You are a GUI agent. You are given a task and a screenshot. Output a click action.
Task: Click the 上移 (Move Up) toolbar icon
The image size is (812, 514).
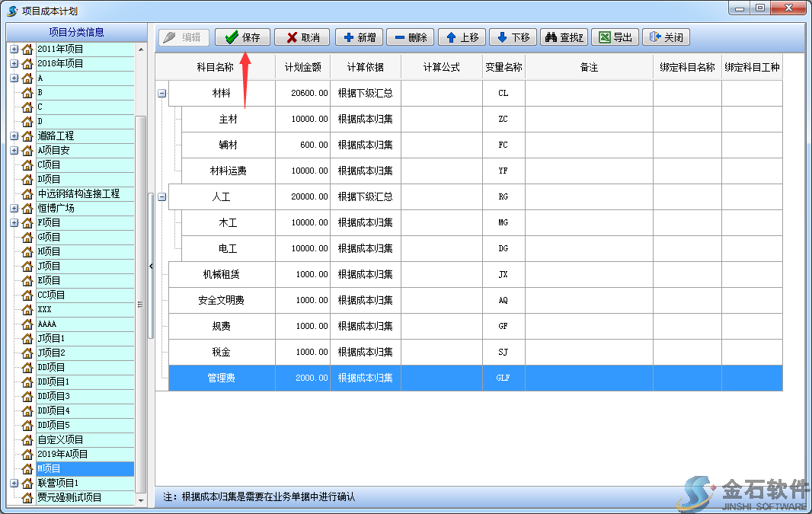[x=461, y=37]
